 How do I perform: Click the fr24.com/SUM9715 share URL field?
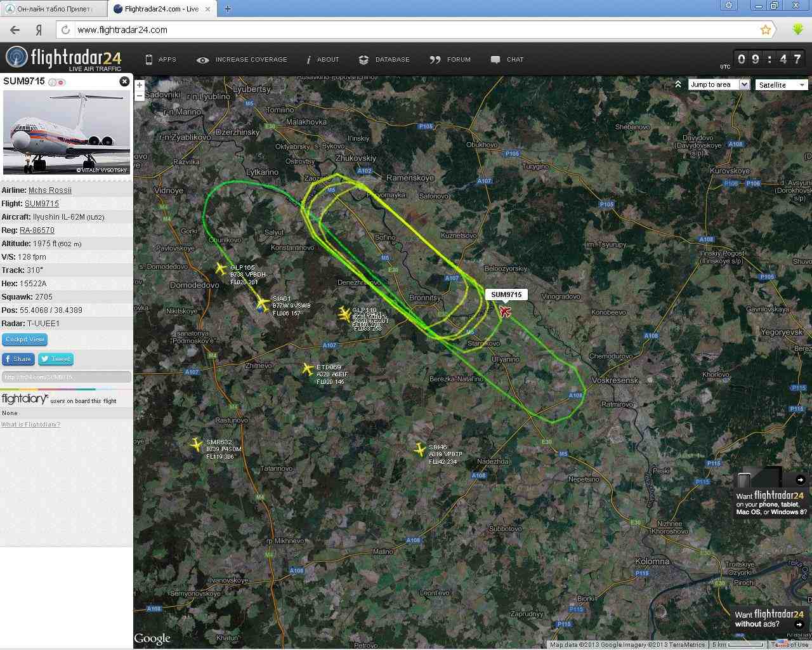(x=67, y=377)
